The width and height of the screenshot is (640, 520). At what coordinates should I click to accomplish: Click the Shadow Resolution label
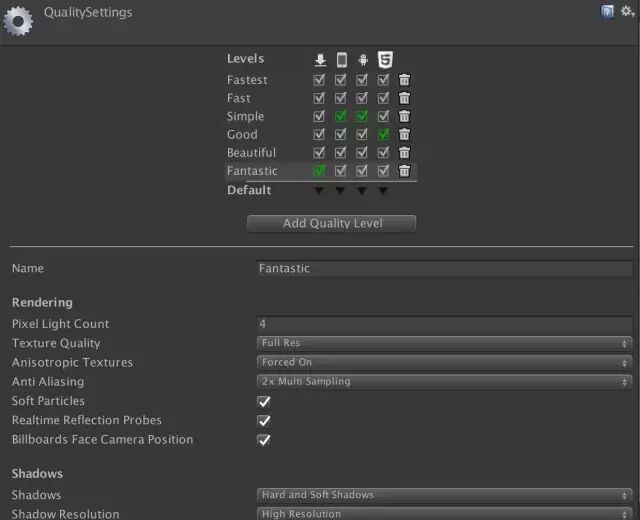click(x=65, y=514)
